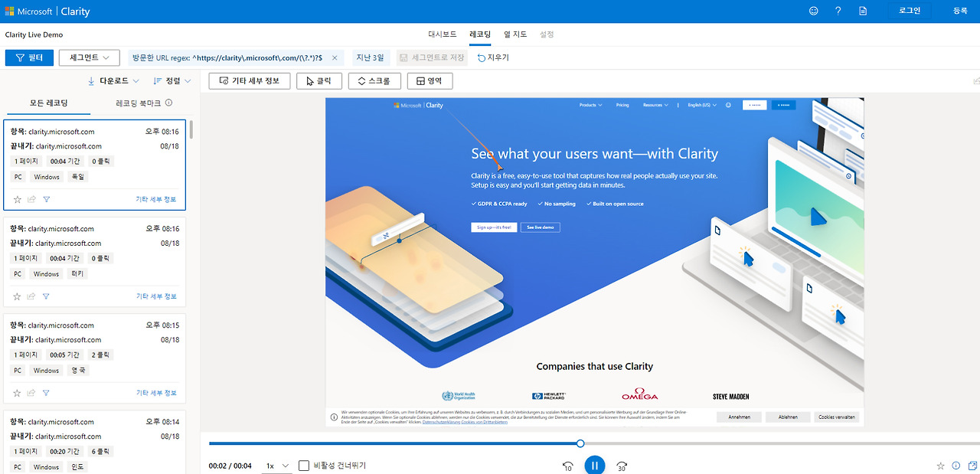Rewind 10 seconds
This screenshot has width=980, height=474.
click(x=567, y=466)
